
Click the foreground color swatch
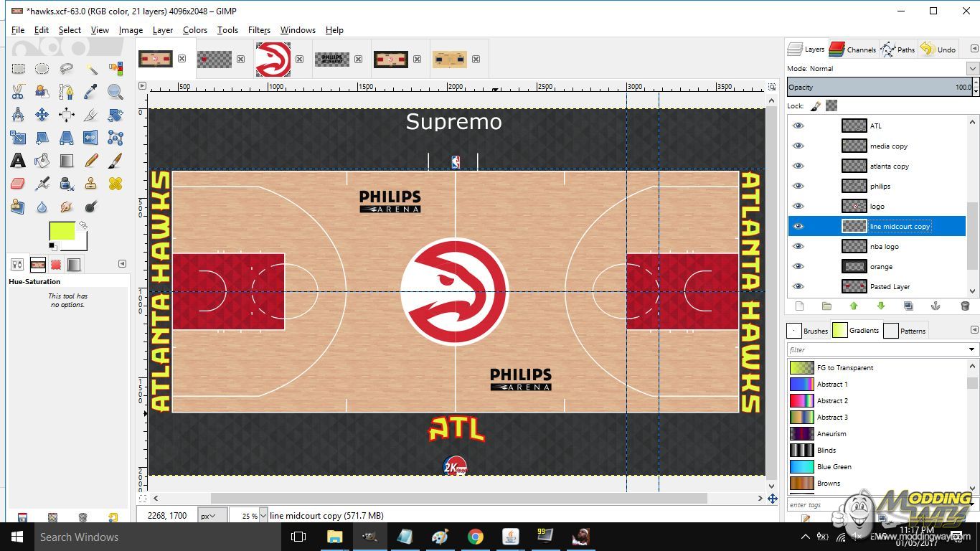coord(62,231)
